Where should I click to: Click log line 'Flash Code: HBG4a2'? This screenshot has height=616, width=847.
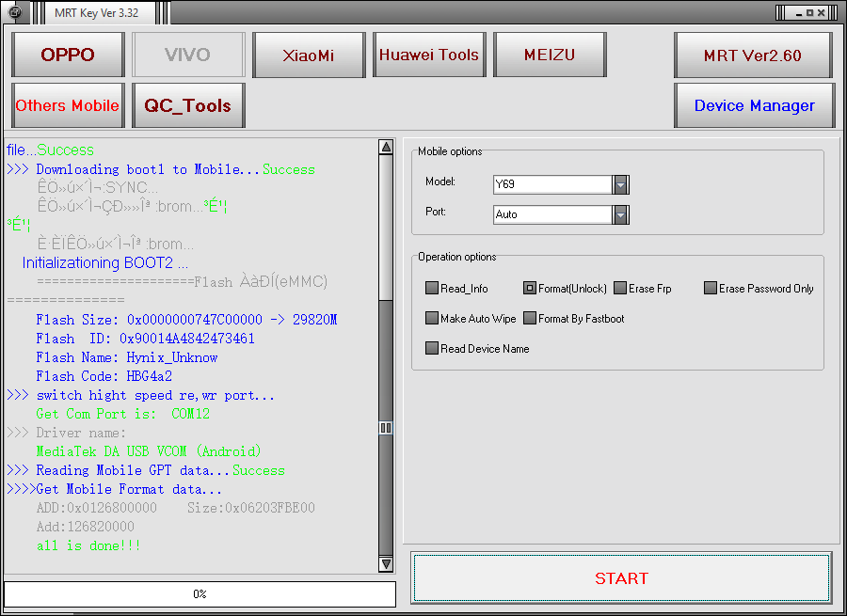[x=104, y=376]
